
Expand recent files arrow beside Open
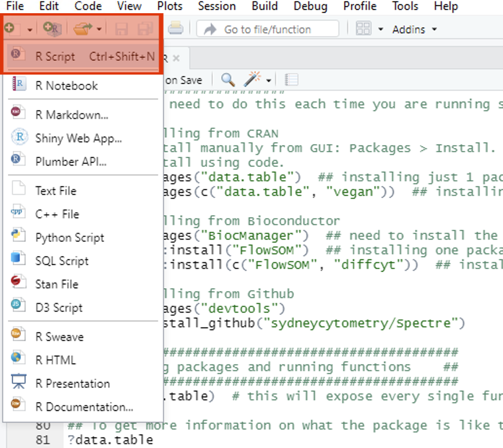point(99,30)
